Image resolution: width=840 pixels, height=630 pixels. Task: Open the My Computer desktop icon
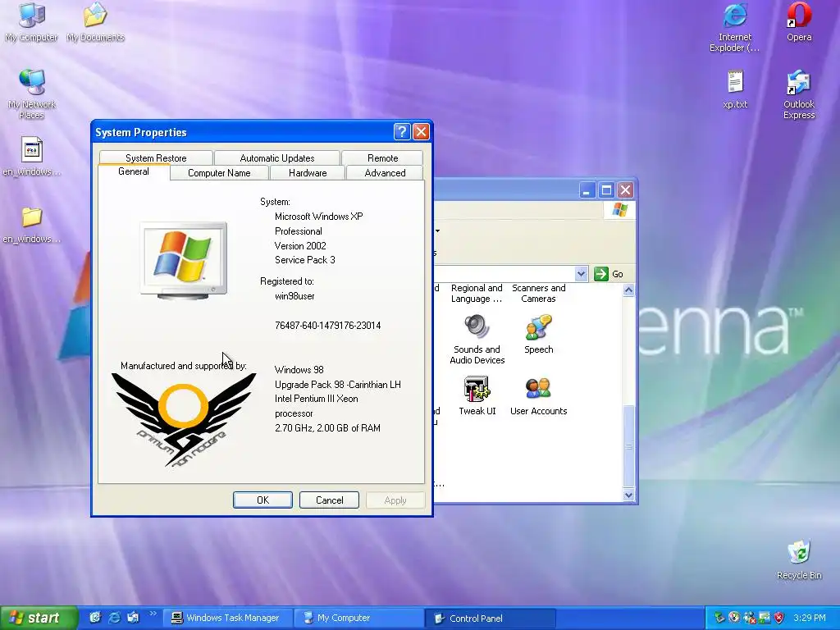[32, 22]
